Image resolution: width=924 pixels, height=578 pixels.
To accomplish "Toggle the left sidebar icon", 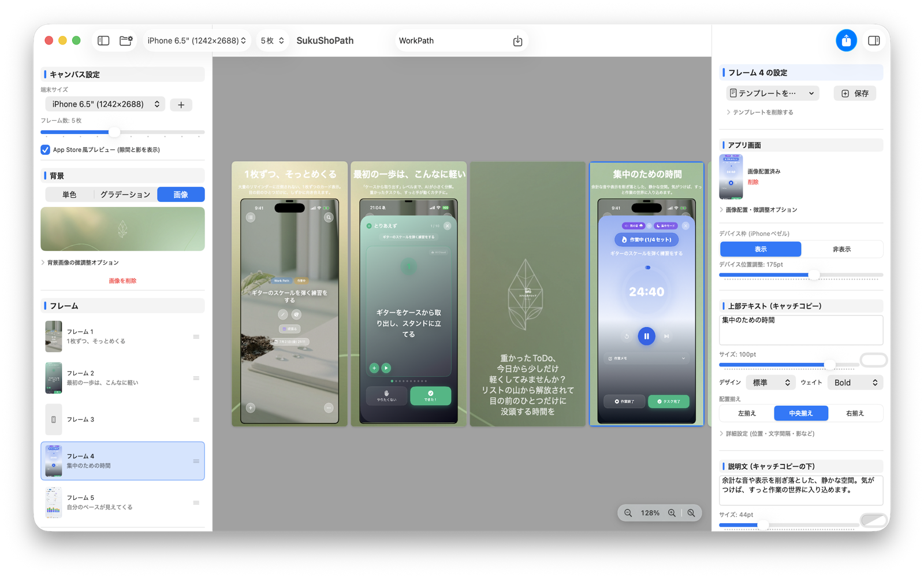I will click(x=103, y=40).
